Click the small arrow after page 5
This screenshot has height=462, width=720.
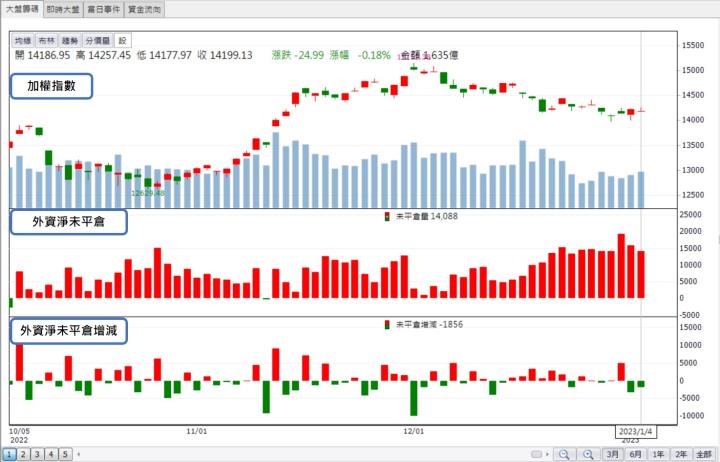point(79,454)
